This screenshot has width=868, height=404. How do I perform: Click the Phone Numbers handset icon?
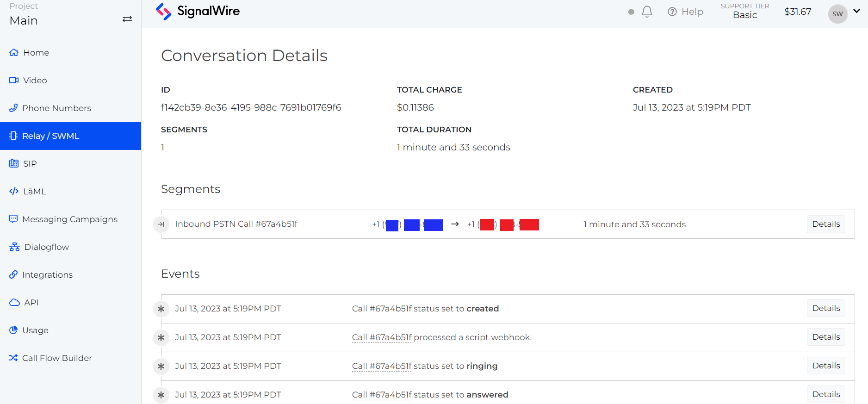(x=13, y=108)
